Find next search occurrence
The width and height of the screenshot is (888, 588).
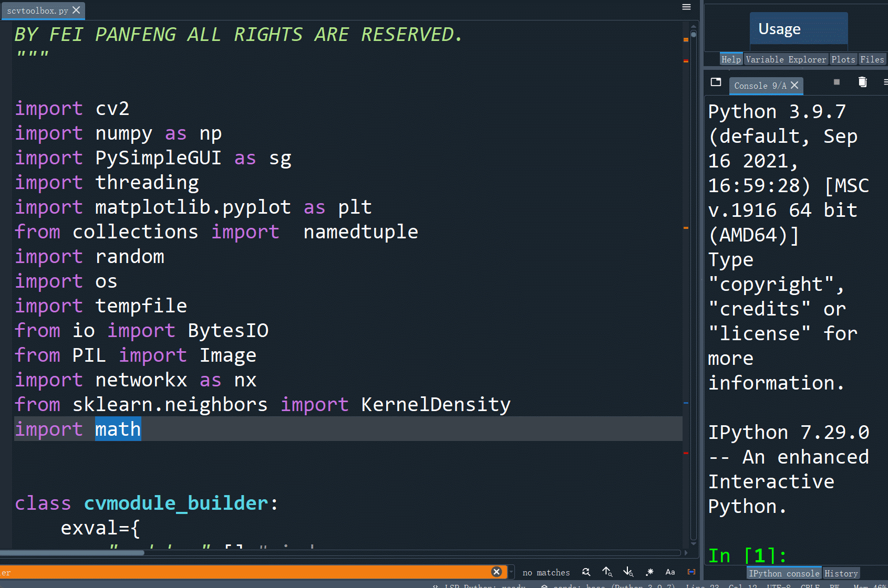point(628,572)
